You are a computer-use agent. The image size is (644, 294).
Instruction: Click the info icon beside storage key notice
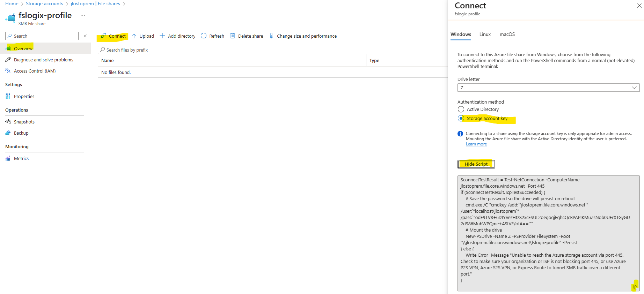pyautogui.click(x=460, y=134)
